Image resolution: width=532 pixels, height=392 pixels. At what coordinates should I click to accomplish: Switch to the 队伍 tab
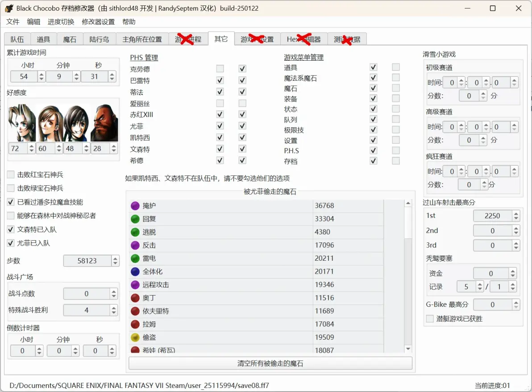[x=17, y=39]
